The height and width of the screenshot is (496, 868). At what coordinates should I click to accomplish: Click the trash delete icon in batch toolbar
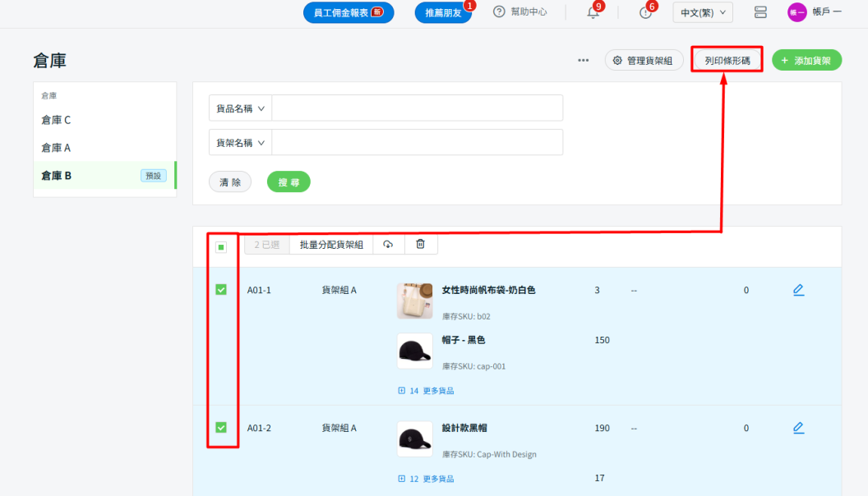click(420, 244)
